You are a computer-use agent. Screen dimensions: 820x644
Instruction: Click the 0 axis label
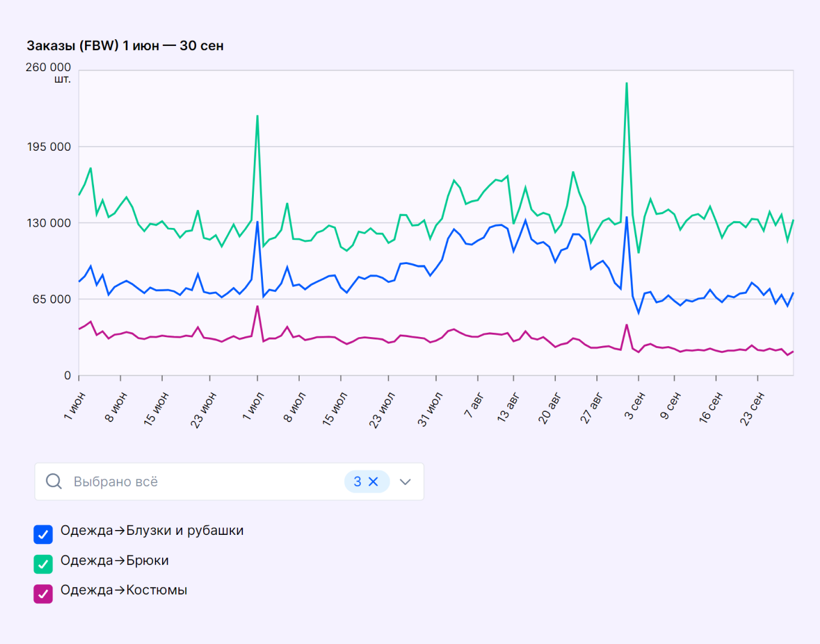[68, 376]
